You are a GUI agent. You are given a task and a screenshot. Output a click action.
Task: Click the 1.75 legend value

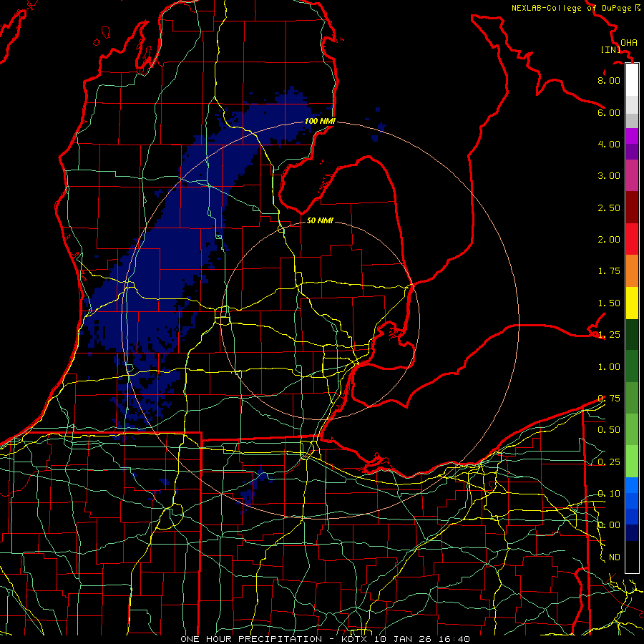coord(609,271)
